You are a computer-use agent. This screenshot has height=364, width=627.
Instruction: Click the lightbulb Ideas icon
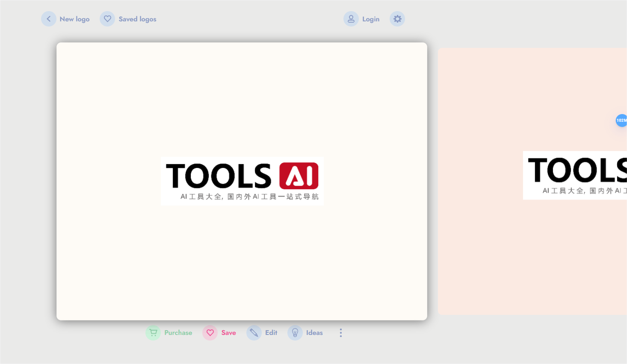tap(295, 333)
